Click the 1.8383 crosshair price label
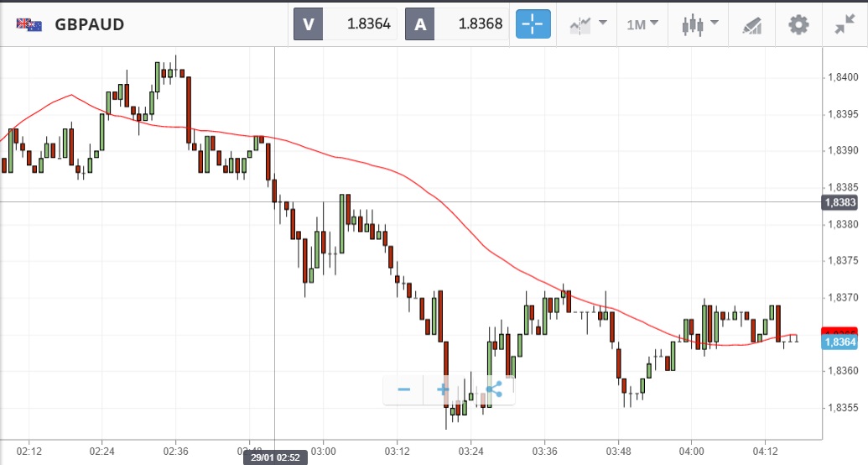868x465 pixels. 839,202
